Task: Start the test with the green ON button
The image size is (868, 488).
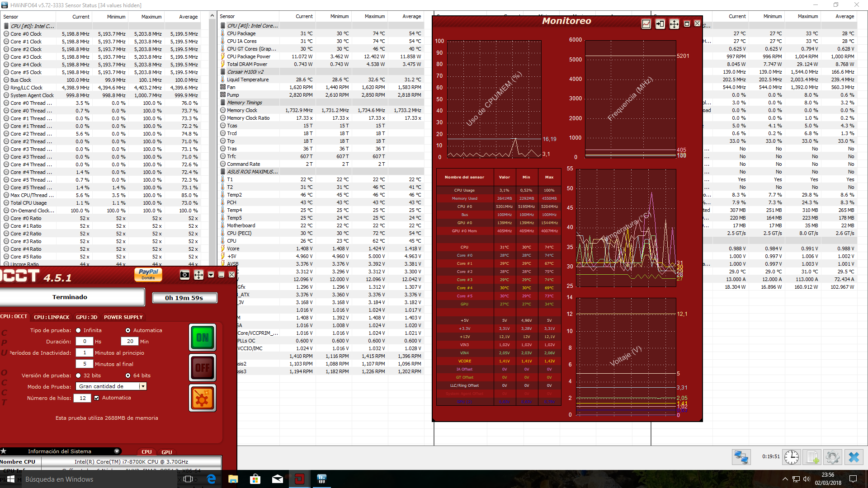Action: (203, 338)
